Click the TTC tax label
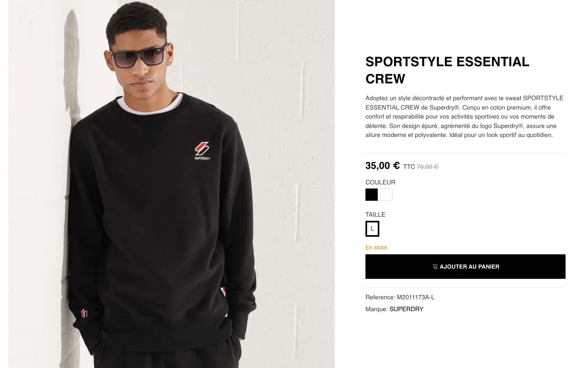The height and width of the screenshot is (368, 588). (x=409, y=167)
